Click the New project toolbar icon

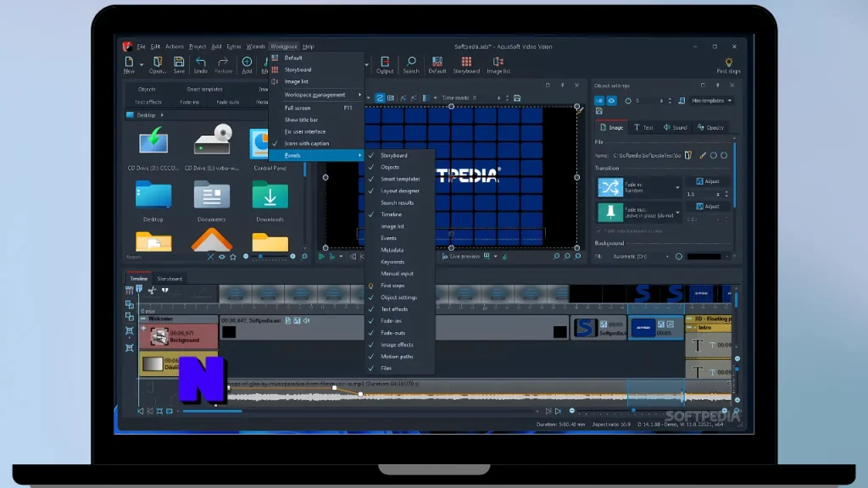pyautogui.click(x=129, y=62)
